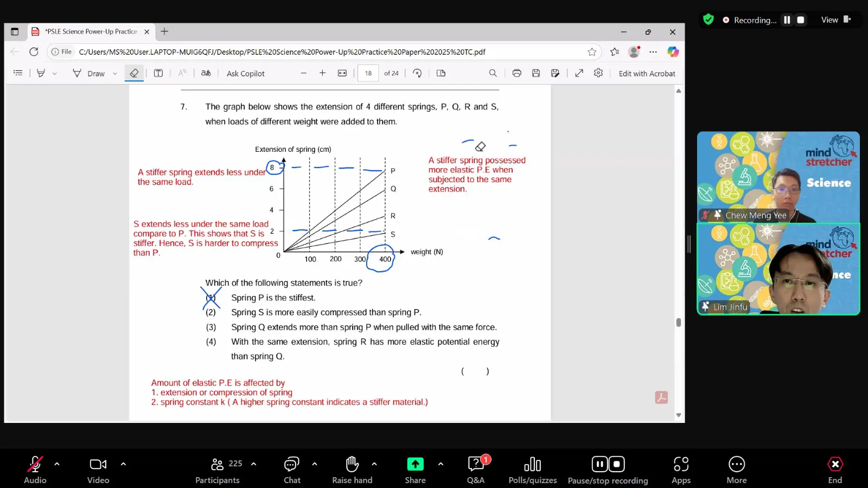
Task: Open the Draw tool
Action: point(88,73)
